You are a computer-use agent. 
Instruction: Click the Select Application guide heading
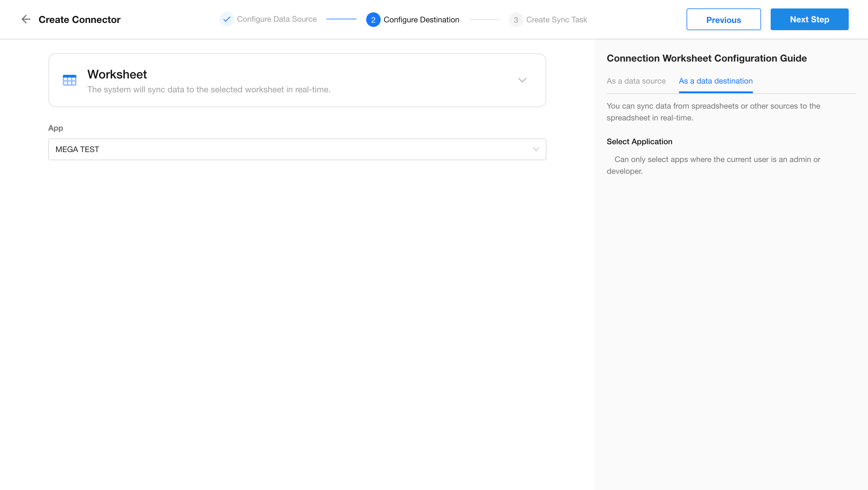pos(639,142)
